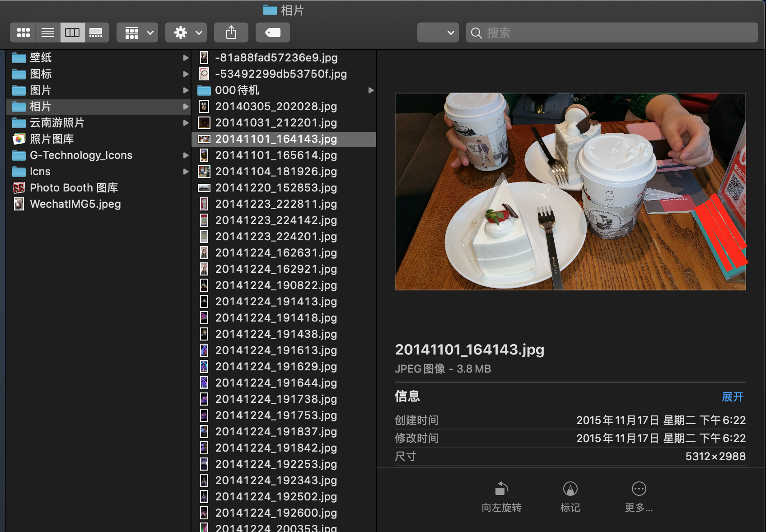Viewport: 766px width, 532px height.
Task: Click the 000待机 folder icon
Action: click(204, 90)
